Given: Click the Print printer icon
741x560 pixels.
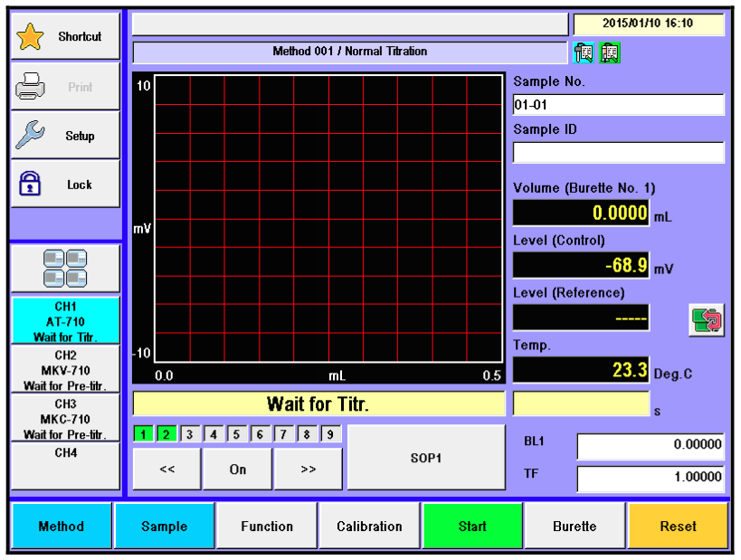Looking at the screenshot, I should (30, 87).
